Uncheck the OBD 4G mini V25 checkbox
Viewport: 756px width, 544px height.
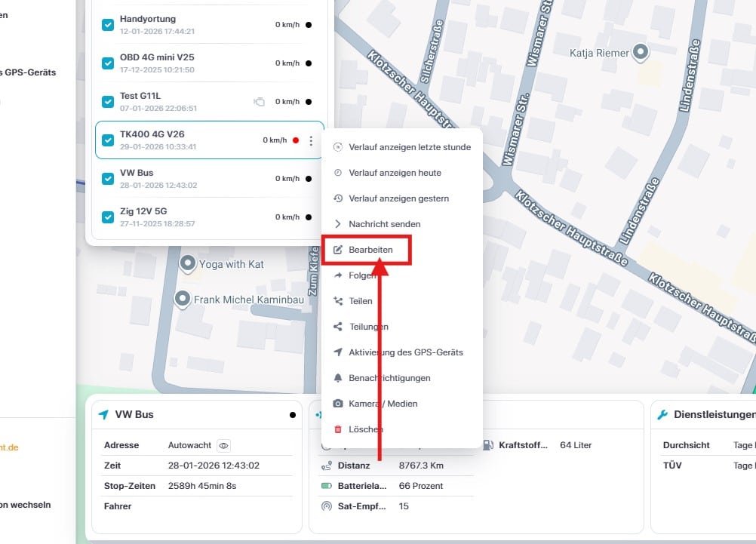[x=108, y=63]
